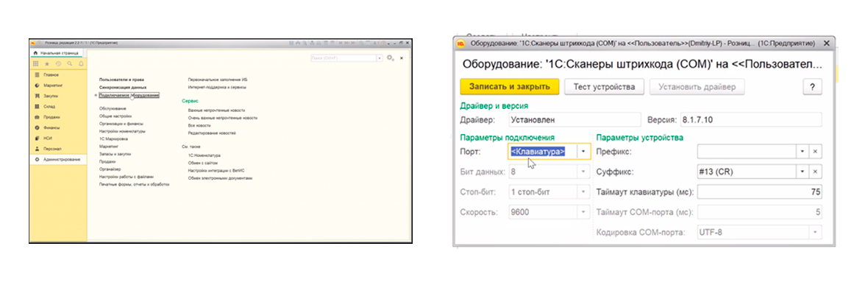The width and height of the screenshot is (868, 302).
Task: Open Общие настройки link
Action: click(115, 116)
